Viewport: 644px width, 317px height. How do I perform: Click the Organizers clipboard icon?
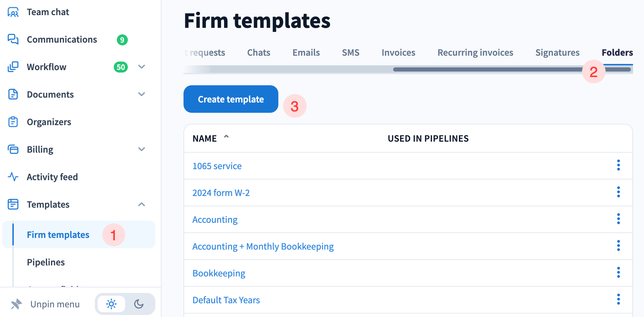[x=13, y=122]
